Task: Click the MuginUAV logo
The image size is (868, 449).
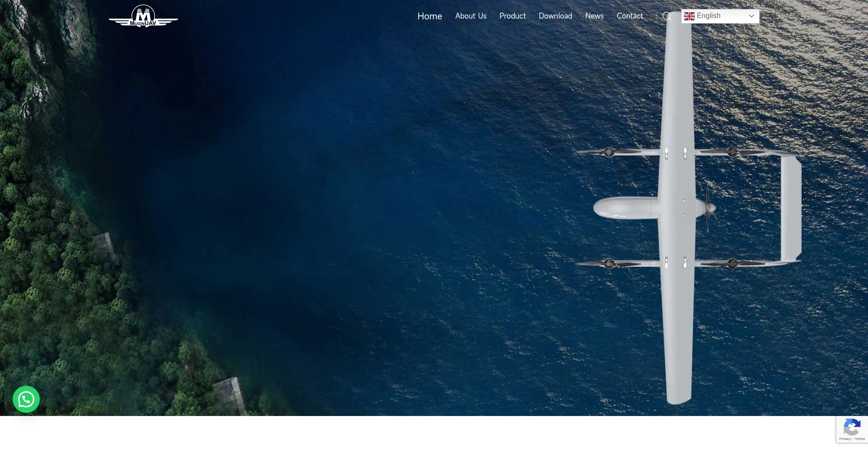Action: pos(143,16)
